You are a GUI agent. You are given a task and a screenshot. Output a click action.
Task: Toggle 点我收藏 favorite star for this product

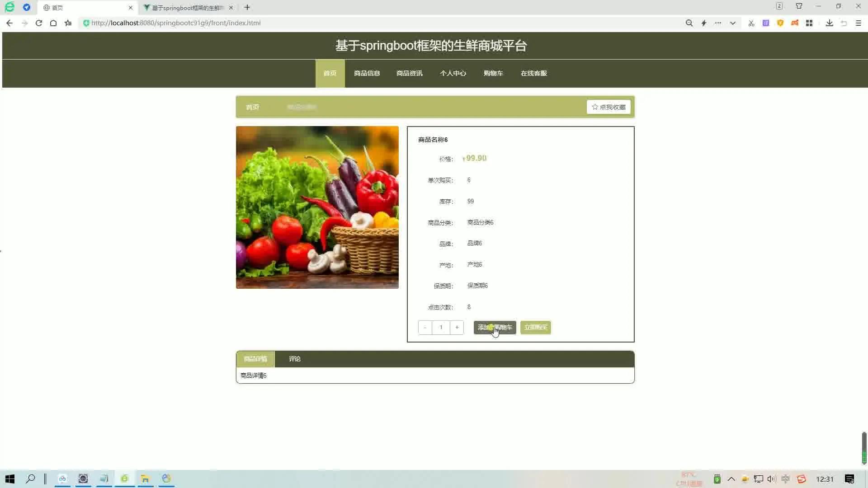[x=609, y=107]
